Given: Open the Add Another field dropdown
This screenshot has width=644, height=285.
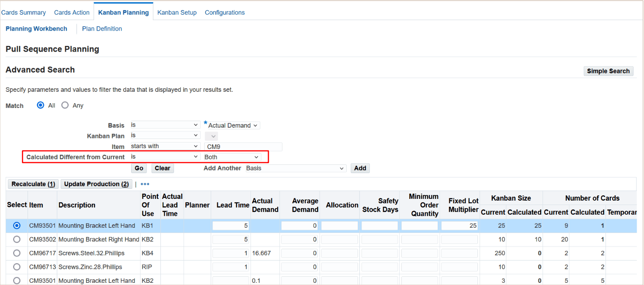Looking at the screenshot, I should 296,168.
